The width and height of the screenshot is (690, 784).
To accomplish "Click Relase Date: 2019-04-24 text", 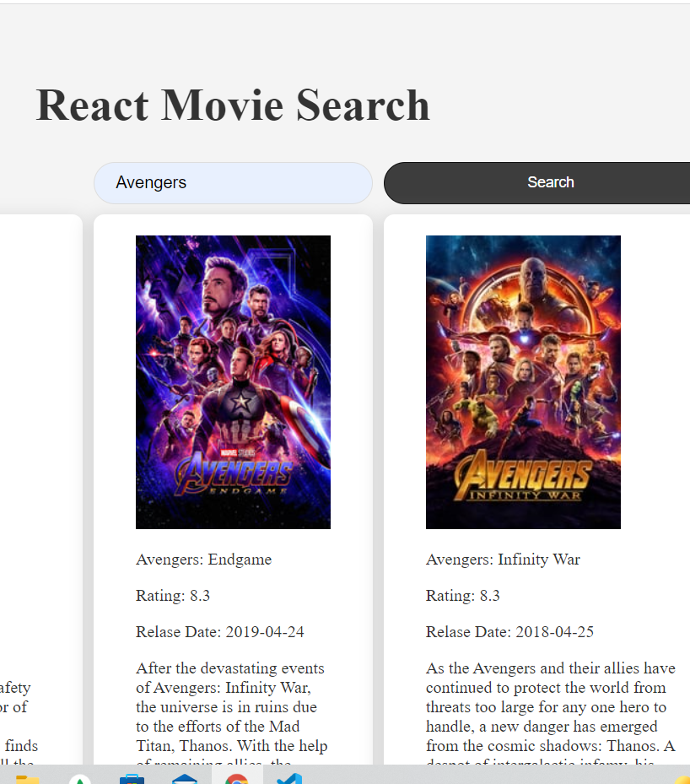I will click(x=220, y=632).
